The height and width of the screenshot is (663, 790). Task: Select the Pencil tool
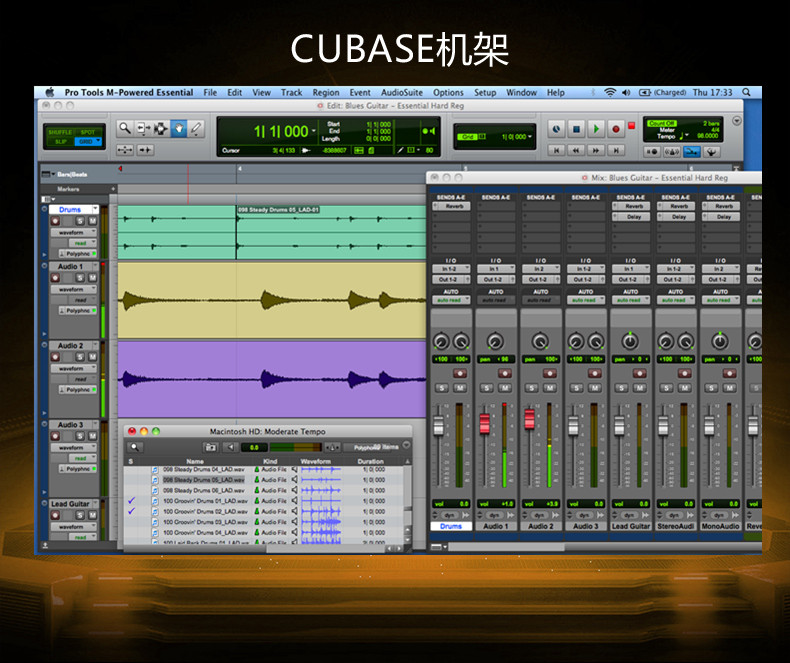click(196, 128)
